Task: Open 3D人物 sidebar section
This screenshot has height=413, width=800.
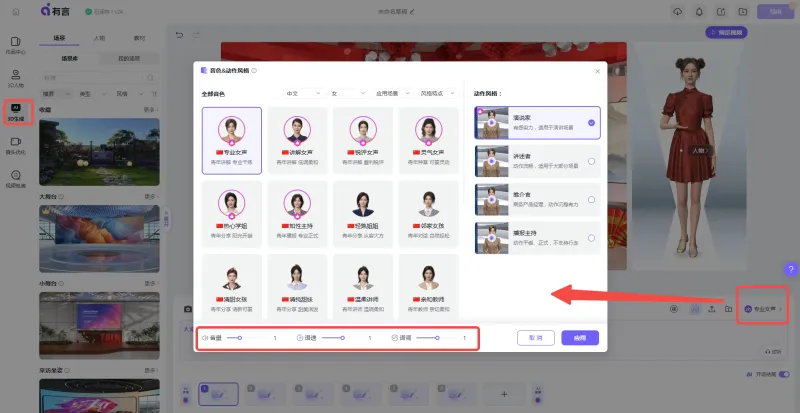Action: tap(16, 79)
